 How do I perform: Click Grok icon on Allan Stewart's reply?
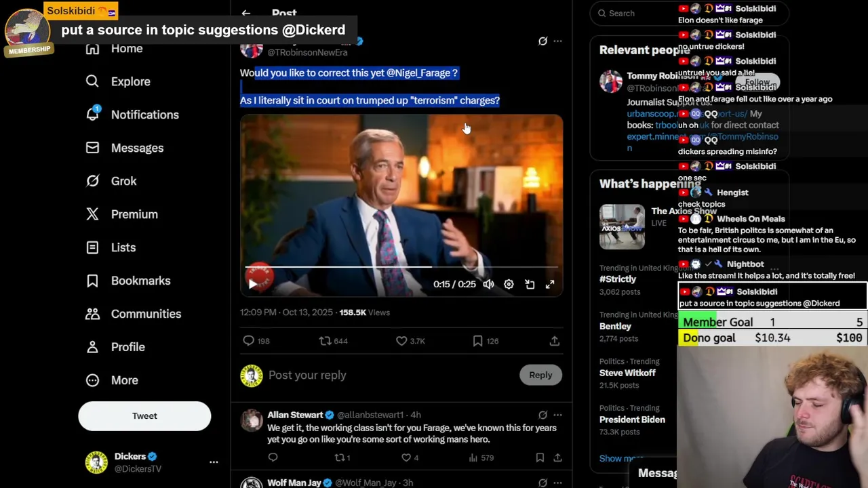[x=542, y=415]
